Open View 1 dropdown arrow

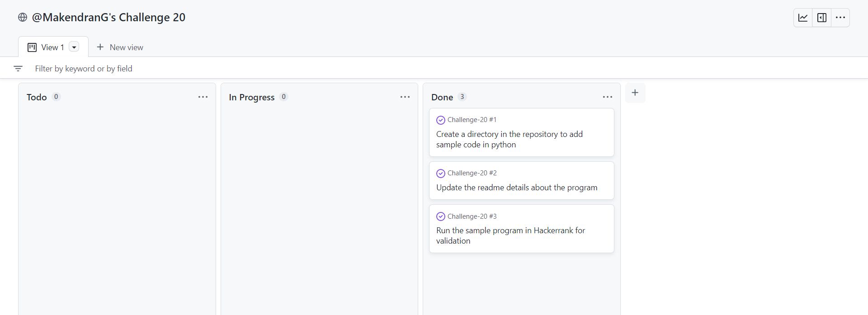(74, 47)
